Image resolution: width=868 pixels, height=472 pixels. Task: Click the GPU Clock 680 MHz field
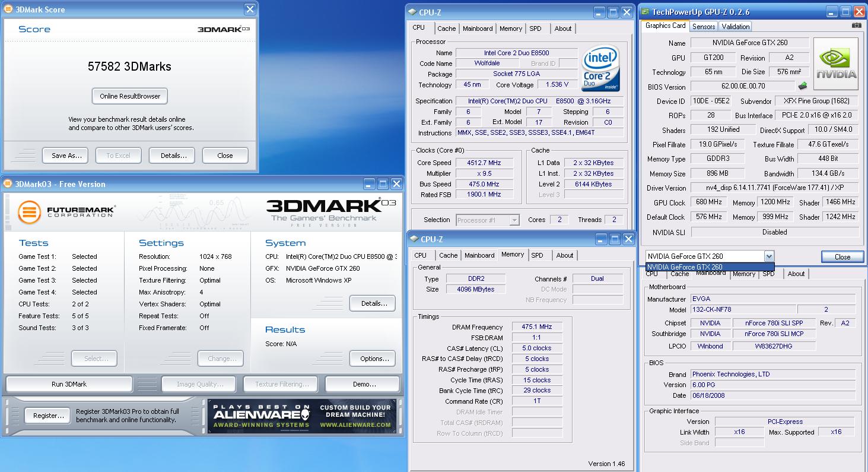pyautogui.click(x=708, y=202)
